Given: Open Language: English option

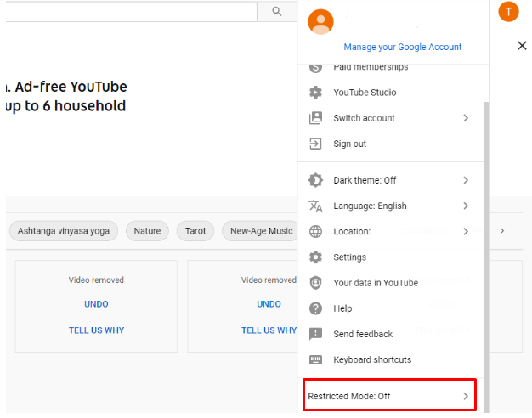Looking at the screenshot, I should coord(391,206).
